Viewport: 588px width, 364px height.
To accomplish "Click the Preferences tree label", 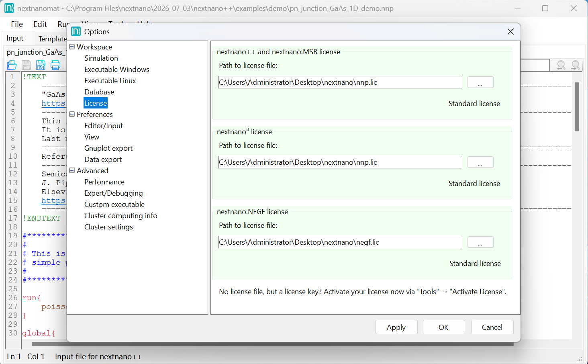I will (x=95, y=115).
